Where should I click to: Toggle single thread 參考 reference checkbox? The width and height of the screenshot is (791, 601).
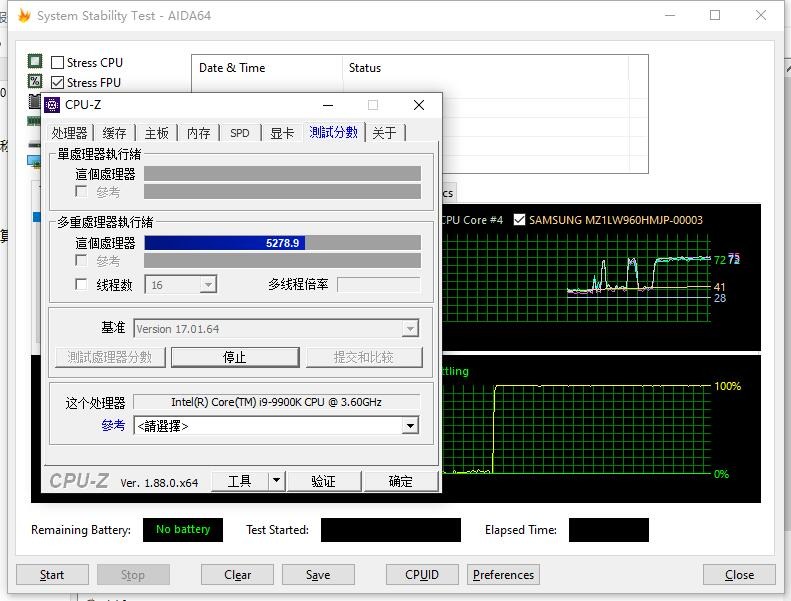(x=81, y=191)
